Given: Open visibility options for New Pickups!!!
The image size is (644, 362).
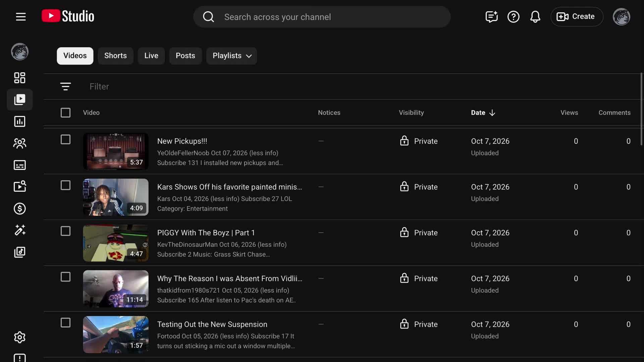Looking at the screenshot, I should coord(419,141).
